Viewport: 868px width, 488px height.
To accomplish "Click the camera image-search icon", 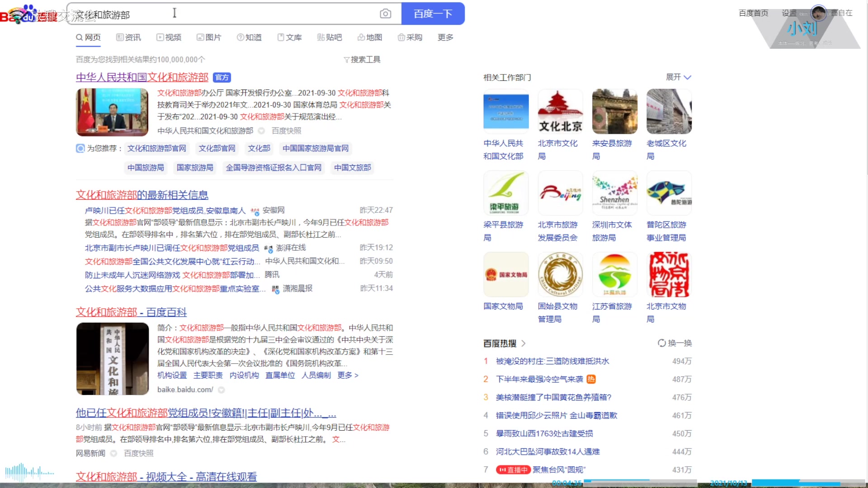I will [385, 14].
